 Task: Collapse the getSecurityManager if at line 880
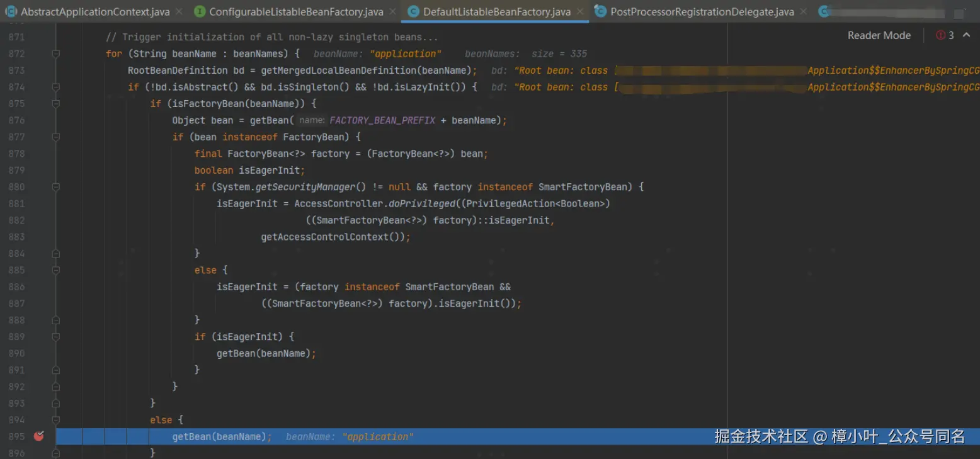pos(55,187)
